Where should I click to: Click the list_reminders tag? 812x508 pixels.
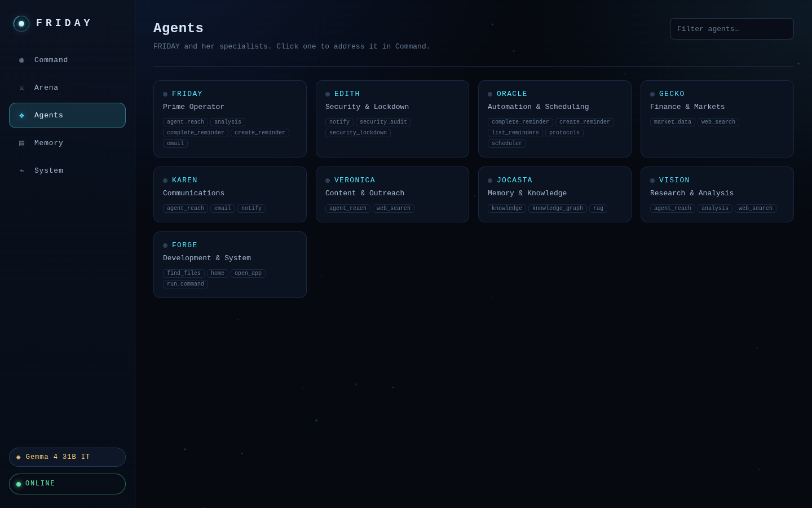(x=515, y=133)
